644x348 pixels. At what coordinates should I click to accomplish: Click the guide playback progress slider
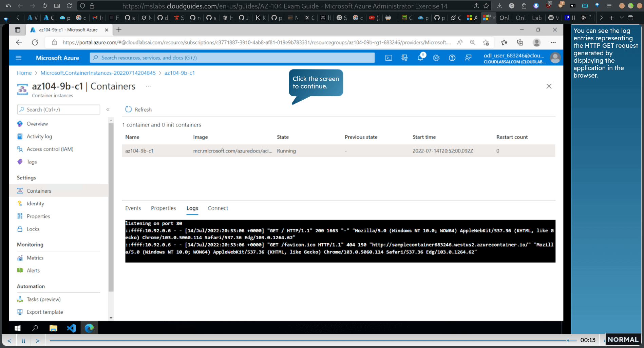(x=313, y=340)
